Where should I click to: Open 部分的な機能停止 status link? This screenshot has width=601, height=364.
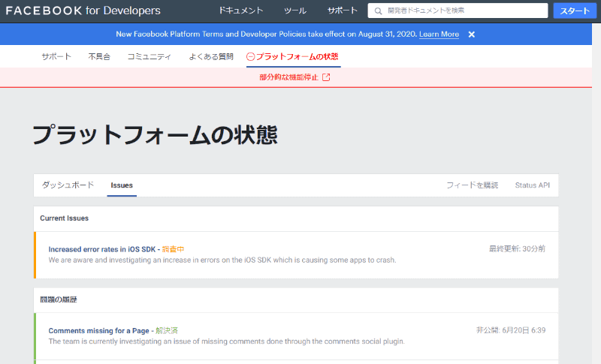pyautogui.click(x=288, y=77)
